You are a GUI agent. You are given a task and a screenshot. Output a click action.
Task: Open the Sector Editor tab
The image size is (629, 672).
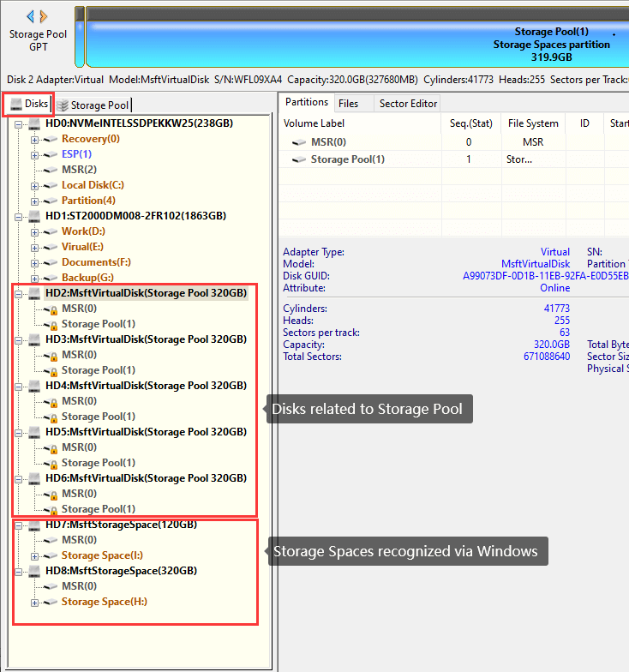408,103
